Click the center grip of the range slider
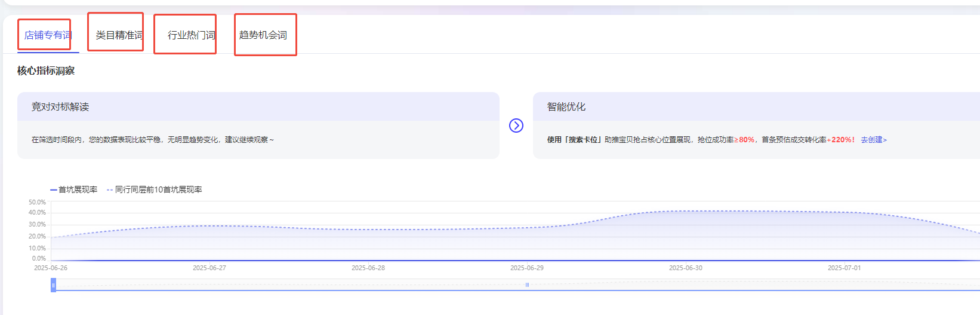Image resolution: width=980 pixels, height=315 pixels. [527, 285]
